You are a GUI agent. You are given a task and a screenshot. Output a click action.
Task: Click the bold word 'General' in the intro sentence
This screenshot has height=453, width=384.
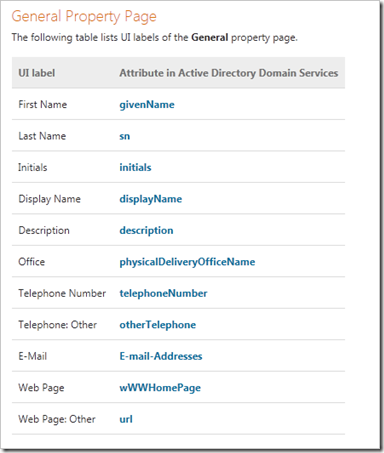click(x=210, y=37)
